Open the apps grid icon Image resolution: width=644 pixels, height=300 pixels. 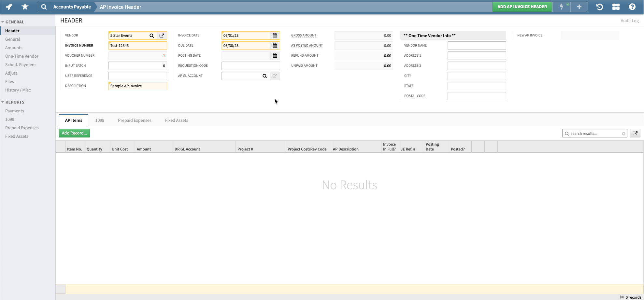click(x=616, y=7)
